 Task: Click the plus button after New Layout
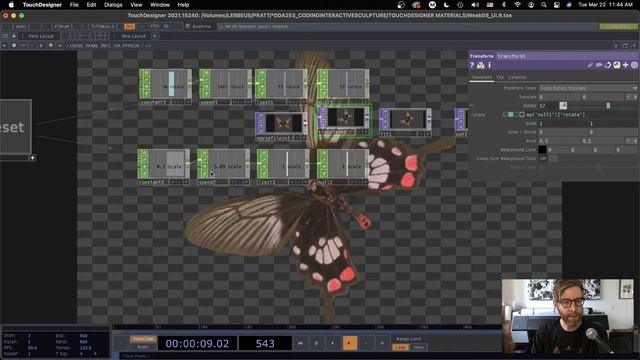coord(155,36)
